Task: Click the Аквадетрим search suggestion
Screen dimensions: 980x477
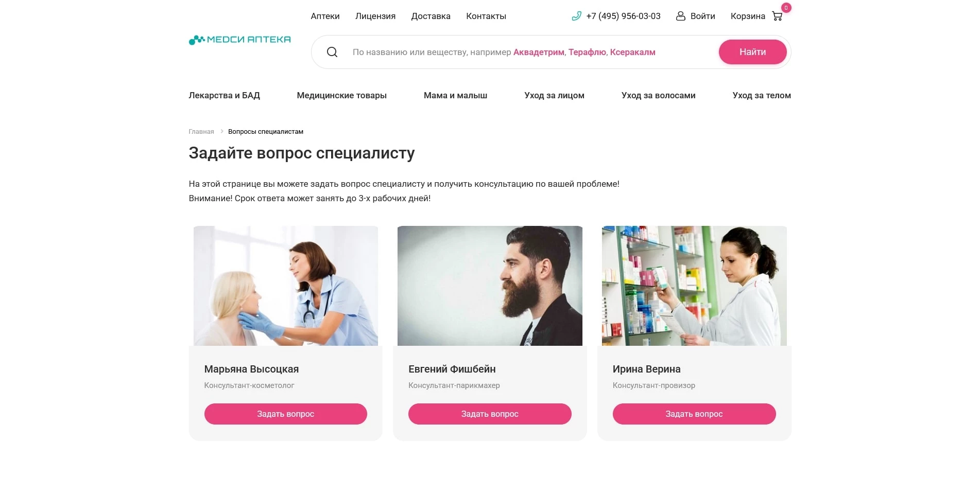Action: pyautogui.click(x=539, y=52)
